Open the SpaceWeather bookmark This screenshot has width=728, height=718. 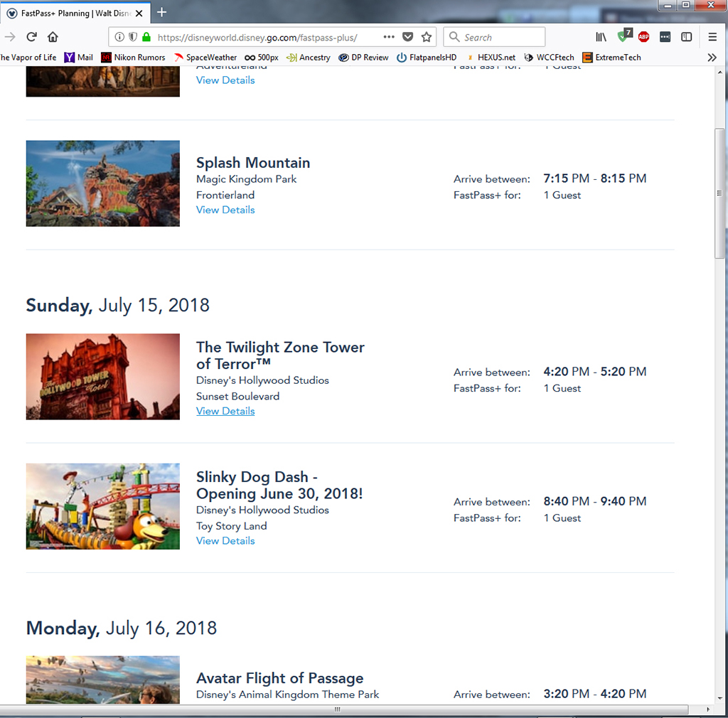click(205, 57)
